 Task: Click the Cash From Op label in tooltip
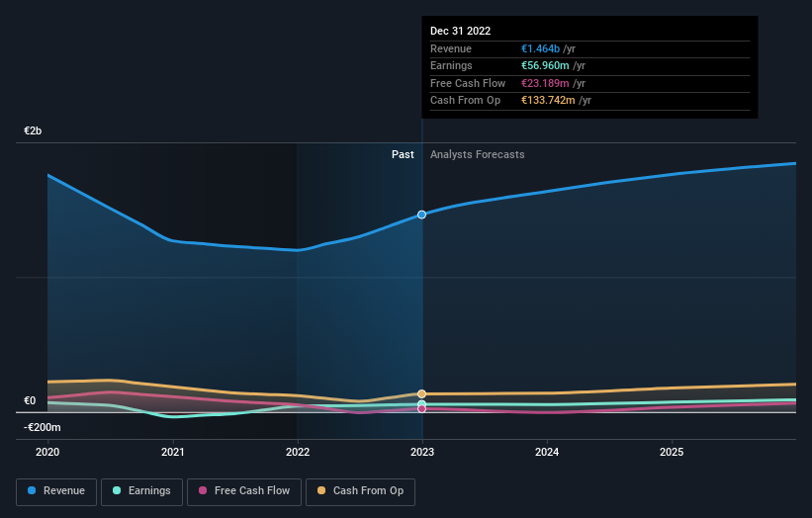click(465, 101)
